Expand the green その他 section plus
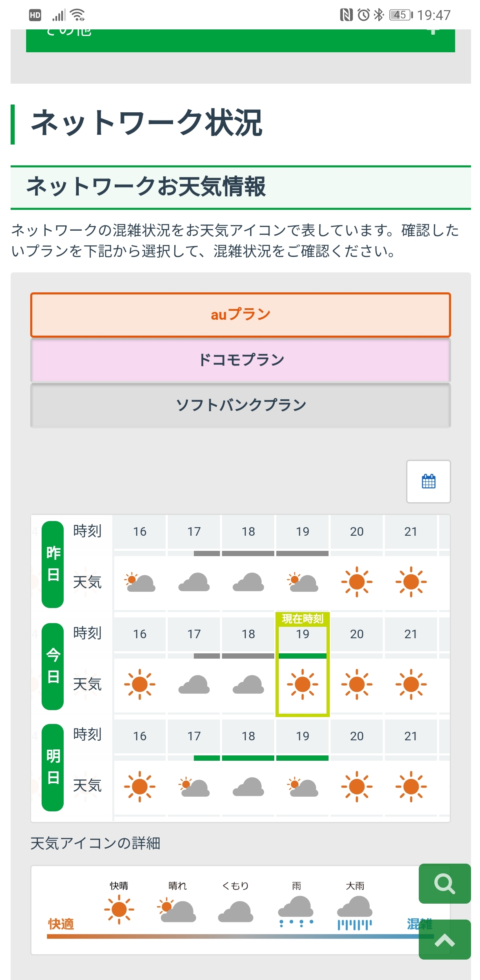Screen dimensions: 480x980 click(433, 33)
